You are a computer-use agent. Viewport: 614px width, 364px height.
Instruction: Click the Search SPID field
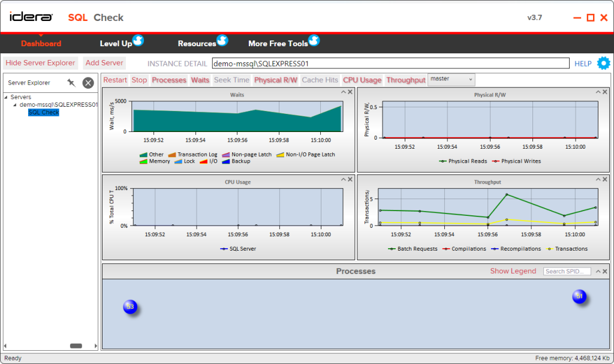point(567,271)
